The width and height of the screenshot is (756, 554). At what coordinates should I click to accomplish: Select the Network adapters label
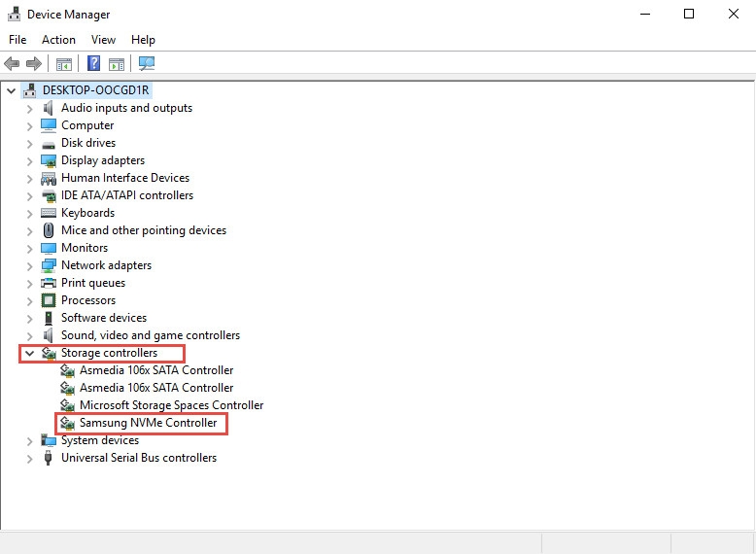pos(106,265)
